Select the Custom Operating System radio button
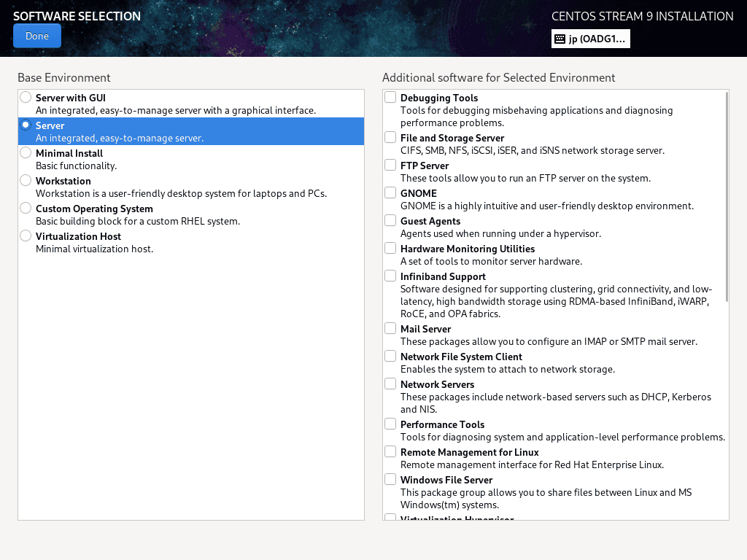Screen dimensions: 747x560 tap(26, 208)
